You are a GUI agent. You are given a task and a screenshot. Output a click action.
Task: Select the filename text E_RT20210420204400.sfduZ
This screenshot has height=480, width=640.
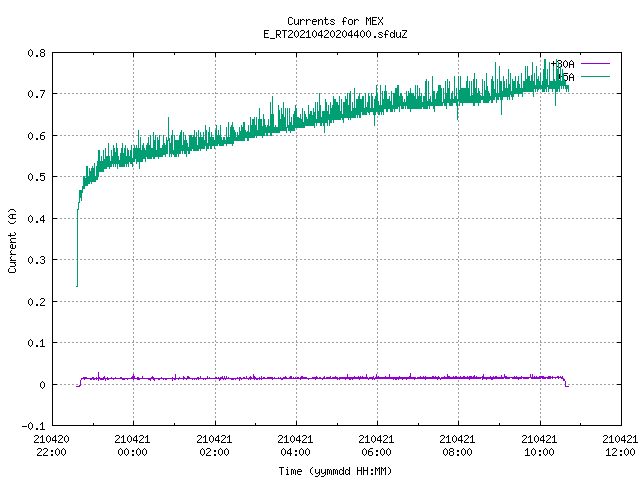pos(335,34)
